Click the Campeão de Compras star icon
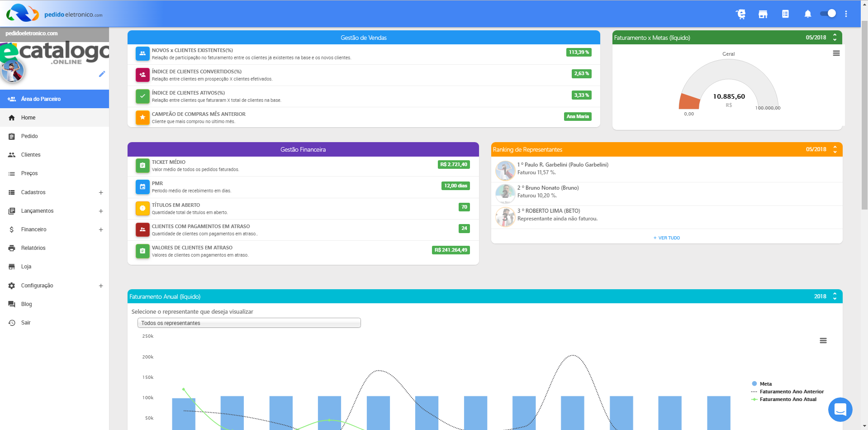868x430 pixels. click(142, 117)
